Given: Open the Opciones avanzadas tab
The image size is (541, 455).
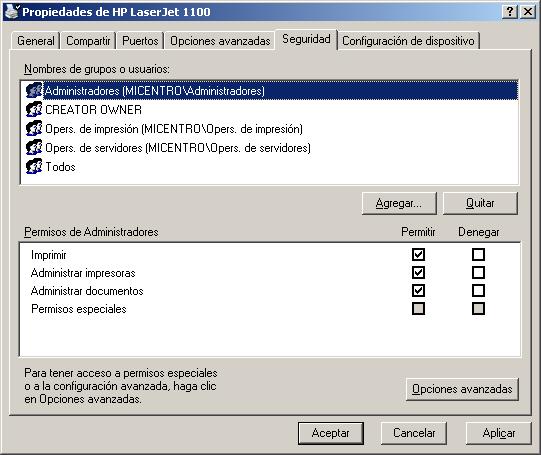Looking at the screenshot, I should (220, 41).
